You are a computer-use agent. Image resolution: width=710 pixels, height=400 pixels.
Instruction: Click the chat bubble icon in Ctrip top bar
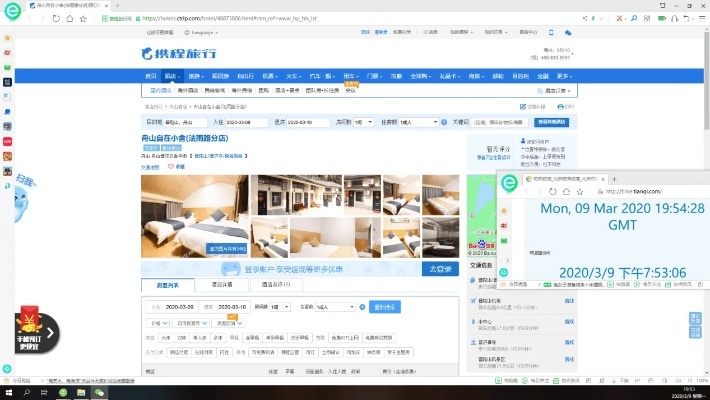(568, 32)
